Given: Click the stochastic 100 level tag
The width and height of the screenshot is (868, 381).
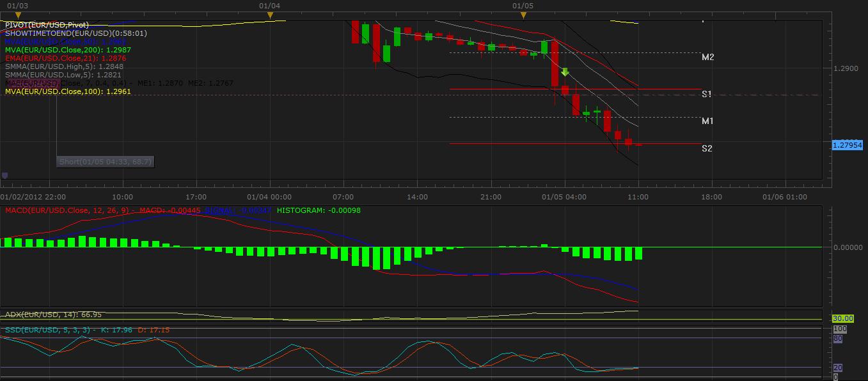Looking at the screenshot, I should pyautogui.click(x=839, y=329).
